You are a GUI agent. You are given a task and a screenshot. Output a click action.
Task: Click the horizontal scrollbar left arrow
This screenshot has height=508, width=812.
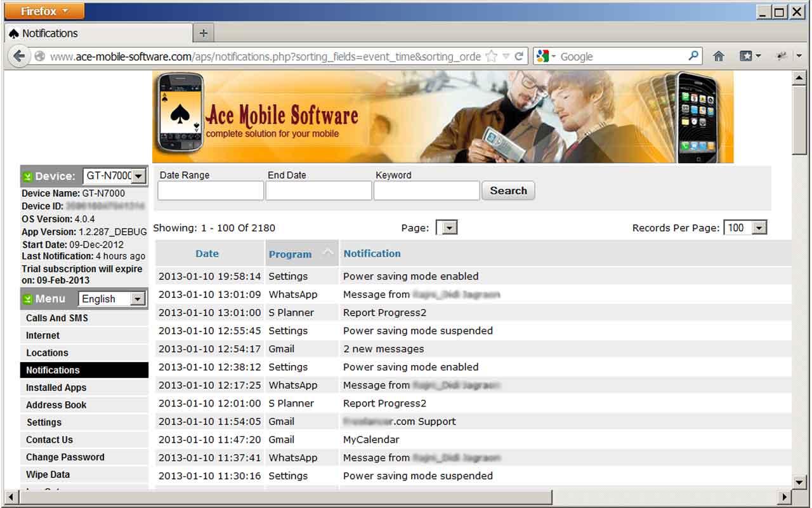click(x=11, y=497)
